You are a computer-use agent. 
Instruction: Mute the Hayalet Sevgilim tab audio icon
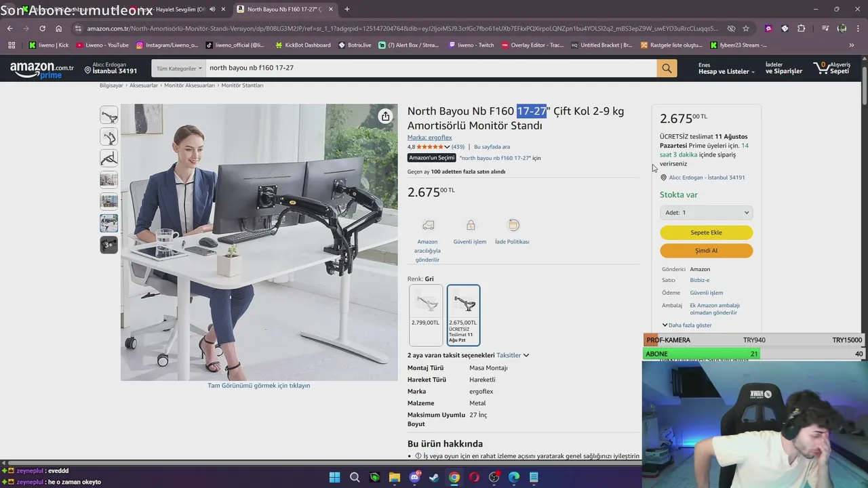click(x=212, y=9)
